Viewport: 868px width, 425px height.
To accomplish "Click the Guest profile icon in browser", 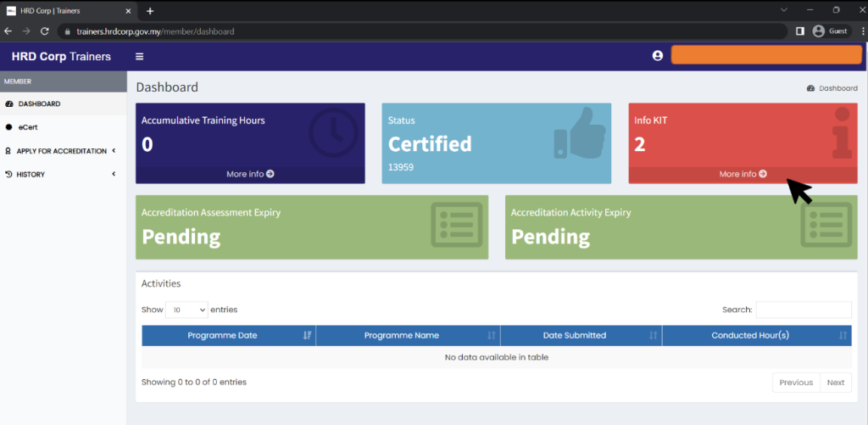I will (x=819, y=31).
